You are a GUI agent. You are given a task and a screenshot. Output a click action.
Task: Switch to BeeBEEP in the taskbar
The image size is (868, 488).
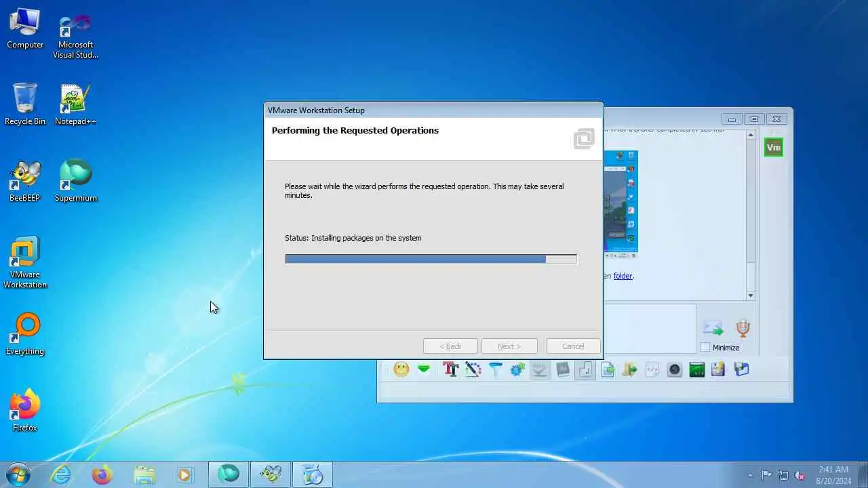click(x=271, y=474)
